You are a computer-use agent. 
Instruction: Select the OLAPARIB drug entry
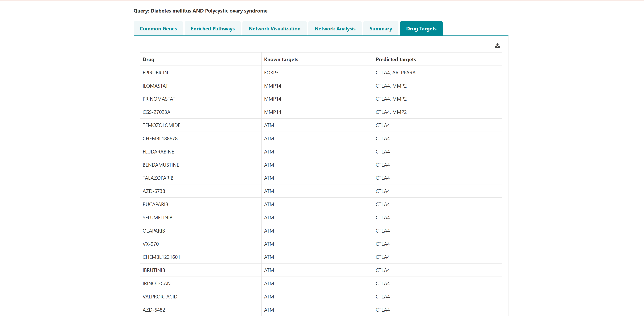(154, 231)
